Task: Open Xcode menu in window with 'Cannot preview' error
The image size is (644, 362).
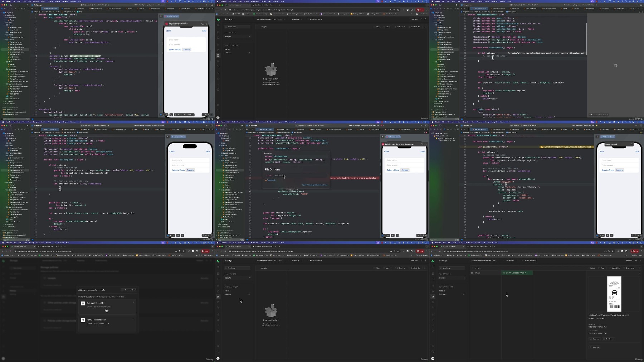Action: (8, 1)
